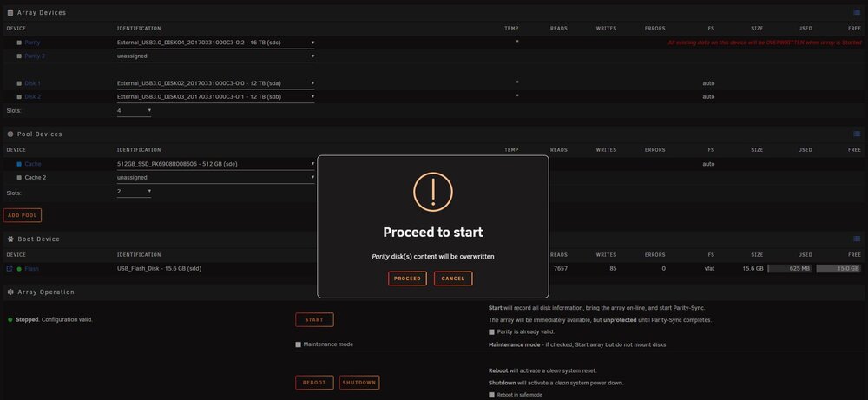Open the Disk 2 device dropdown
The width and height of the screenshot is (868, 400).
215,97
